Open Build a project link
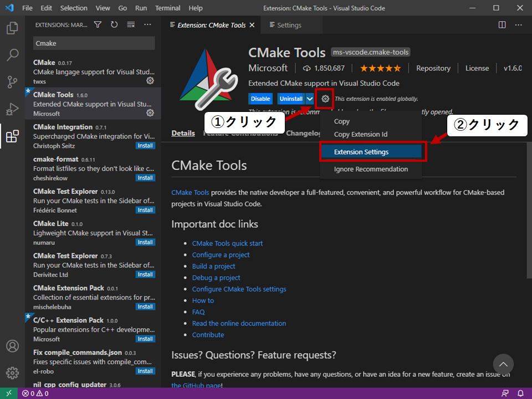This screenshot has height=399, width=532. [213, 267]
